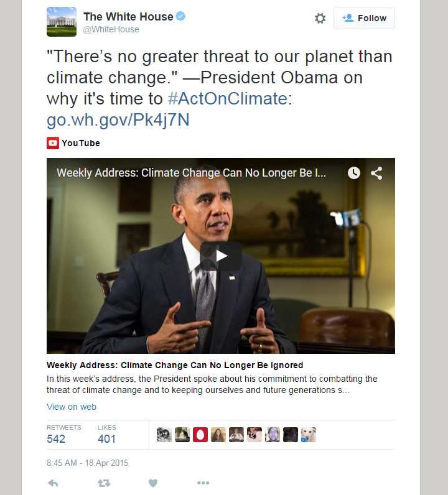
Task: Open the go.wh.gov/Pk4j7N link
Action: [x=118, y=120]
